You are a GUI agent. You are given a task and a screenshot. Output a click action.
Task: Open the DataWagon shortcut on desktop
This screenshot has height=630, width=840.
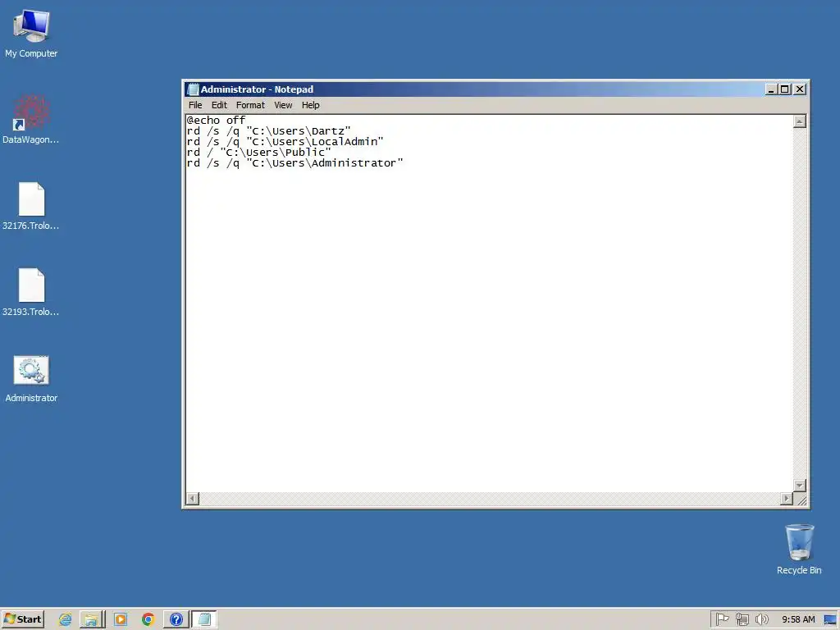pyautogui.click(x=31, y=119)
